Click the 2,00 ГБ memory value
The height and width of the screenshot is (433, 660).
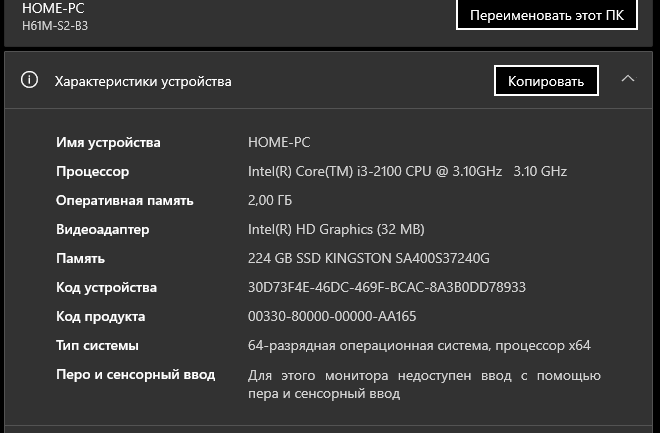click(270, 200)
